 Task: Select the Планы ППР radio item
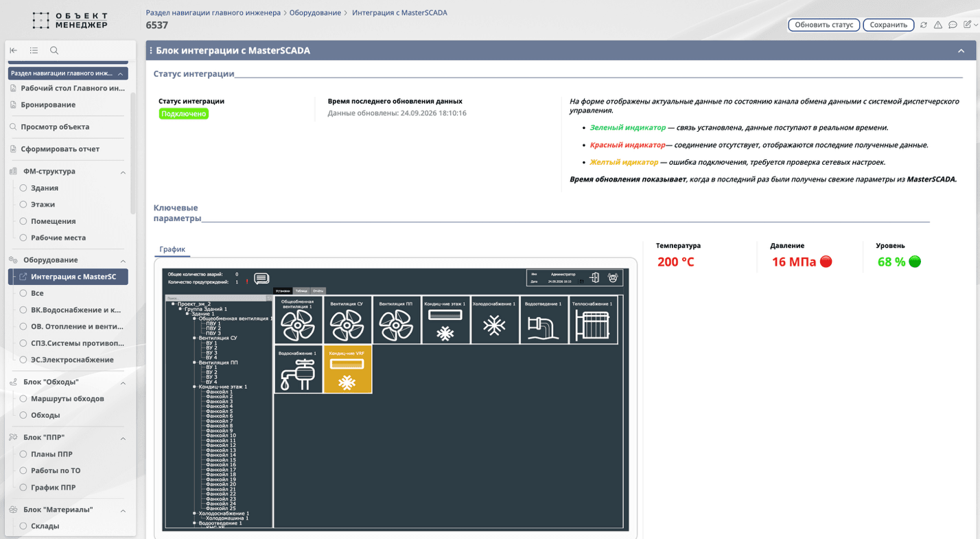point(23,455)
